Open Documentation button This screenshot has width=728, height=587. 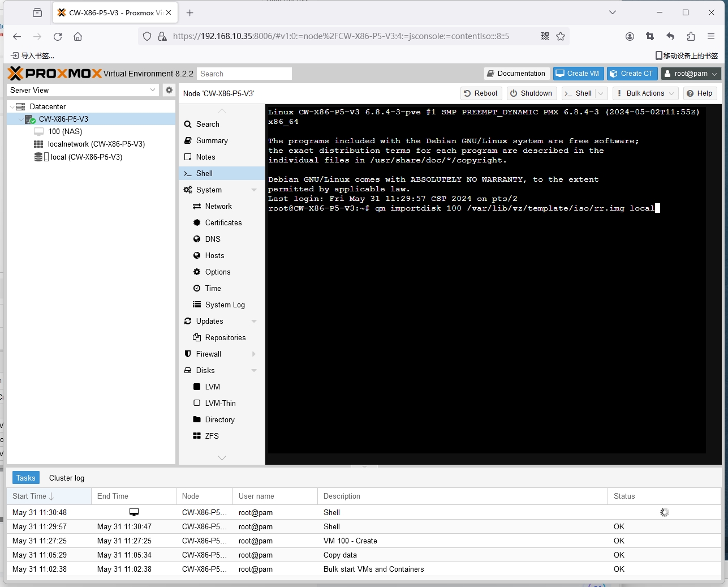(x=516, y=74)
